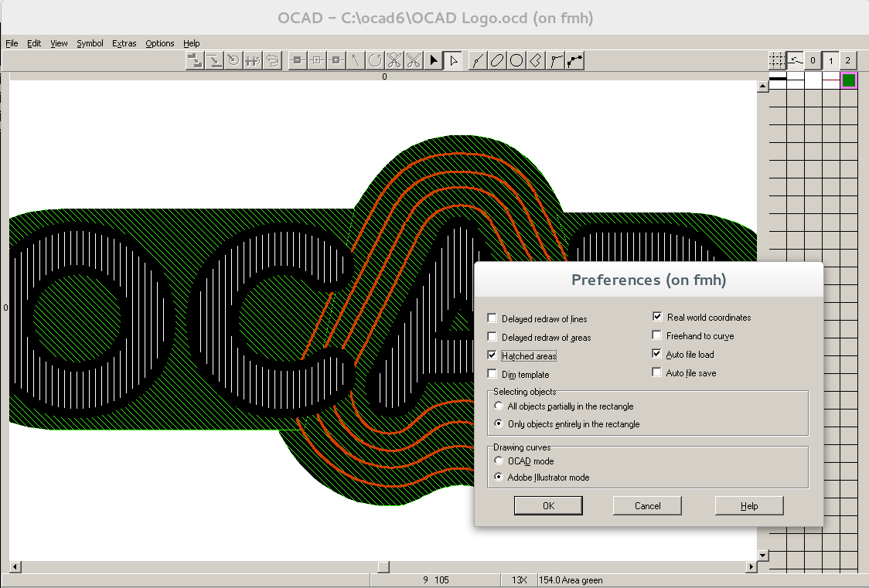
Task: Click the '0' button above symbol box
Action: point(813,60)
